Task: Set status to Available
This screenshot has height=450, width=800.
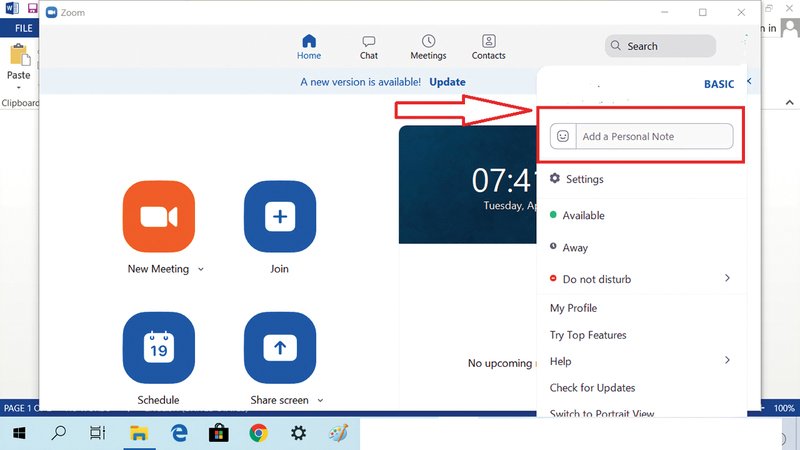Action: (x=583, y=215)
